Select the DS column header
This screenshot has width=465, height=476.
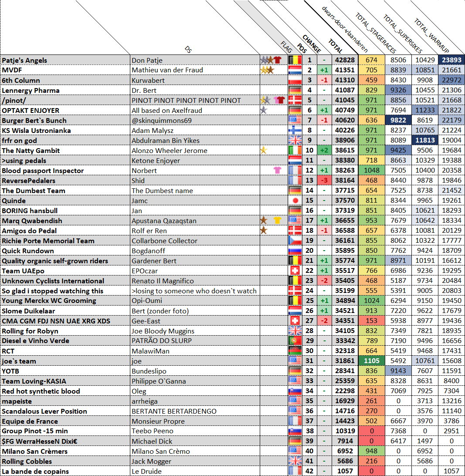coord(188,50)
